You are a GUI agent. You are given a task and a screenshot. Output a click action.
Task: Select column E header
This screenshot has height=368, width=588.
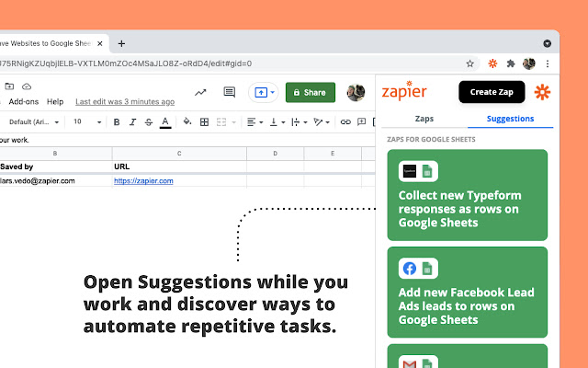(x=333, y=154)
